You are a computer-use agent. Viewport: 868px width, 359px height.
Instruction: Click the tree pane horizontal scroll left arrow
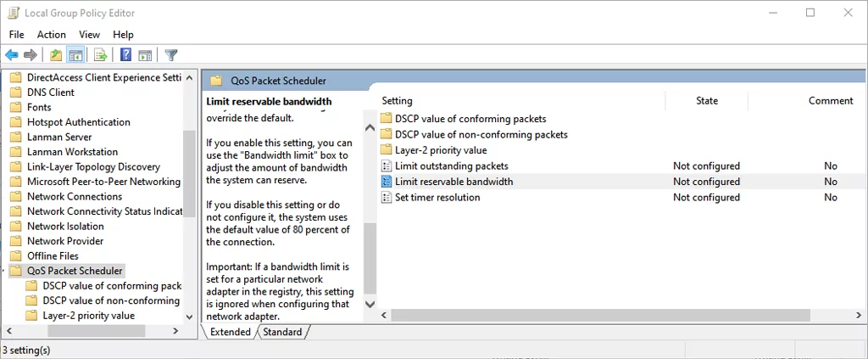click(8, 331)
